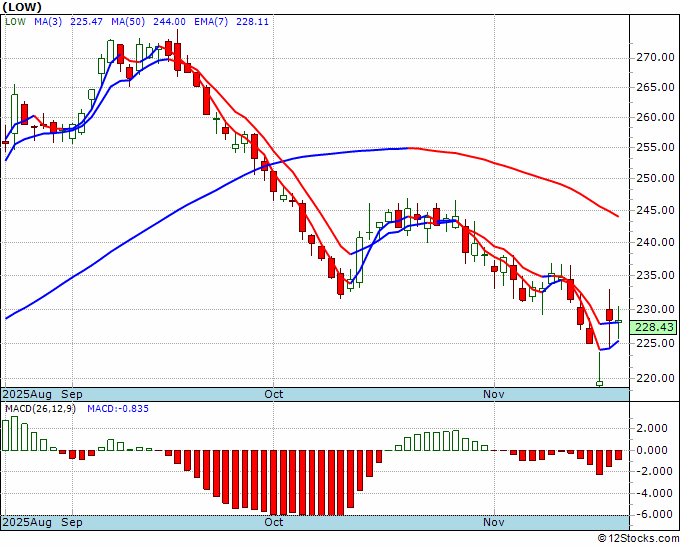Click the 220.00 price axis label
Image resolution: width=680 pixels, height=546 pixels.
(x=655, y=378)
